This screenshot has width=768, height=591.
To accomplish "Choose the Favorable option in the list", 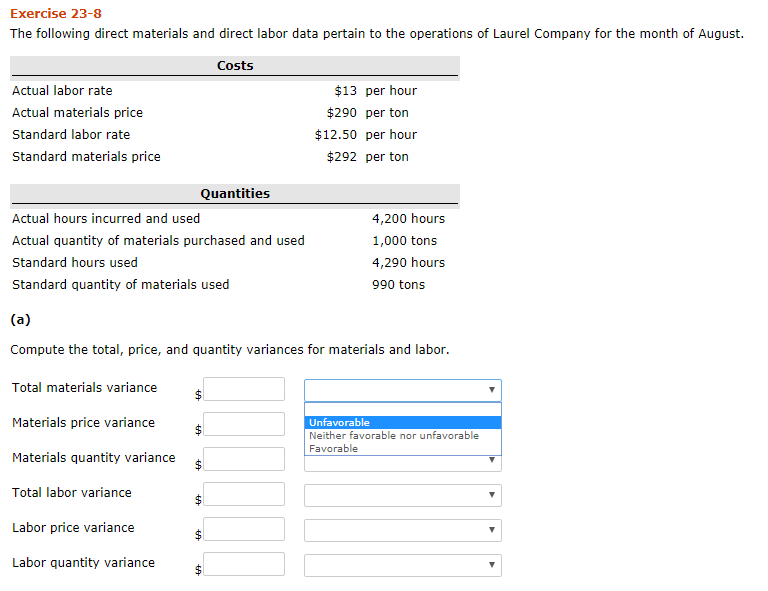I will pos(403,449).
